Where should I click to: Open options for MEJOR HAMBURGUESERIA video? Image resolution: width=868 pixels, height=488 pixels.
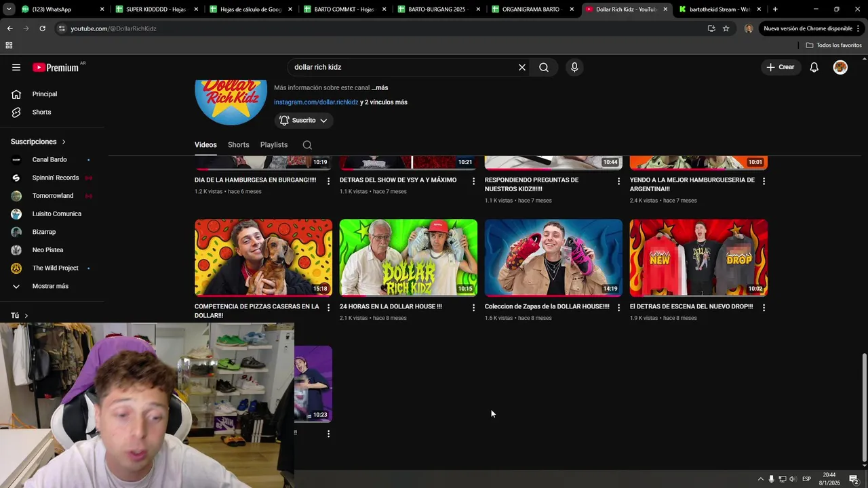(764, 181)
